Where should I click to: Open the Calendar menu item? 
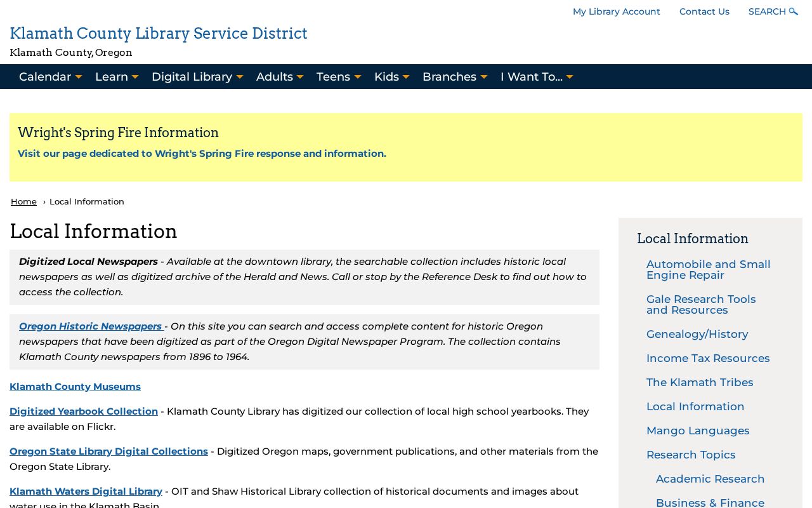(45, 77)
